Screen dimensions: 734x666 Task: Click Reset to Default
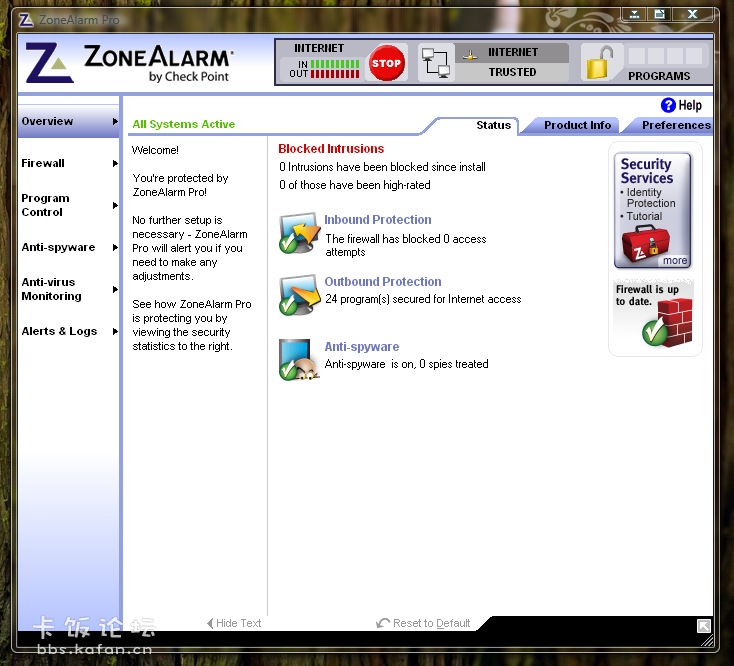tap(431, 623)
